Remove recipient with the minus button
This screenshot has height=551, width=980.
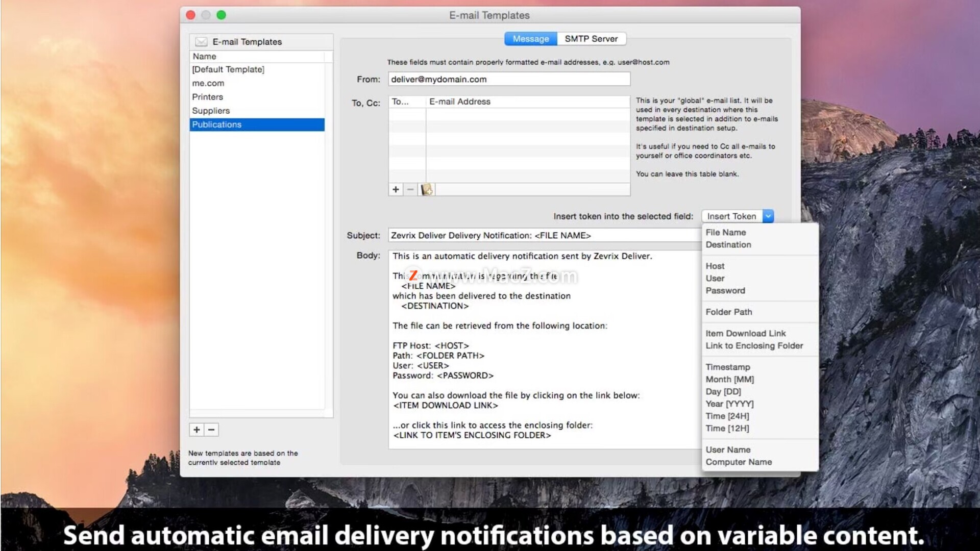[x=410, y=189]
